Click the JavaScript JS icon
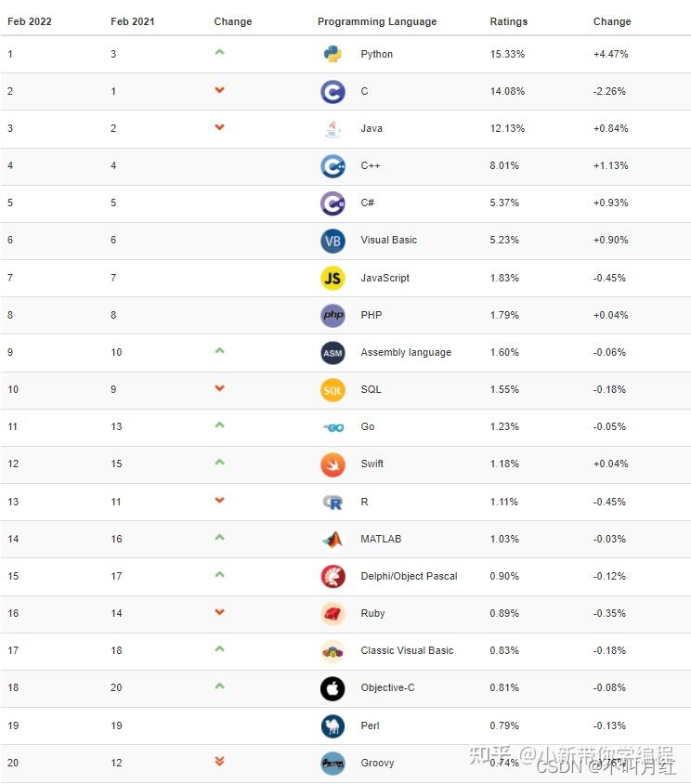This screenshot has height=784, width=691. [332, 278]
